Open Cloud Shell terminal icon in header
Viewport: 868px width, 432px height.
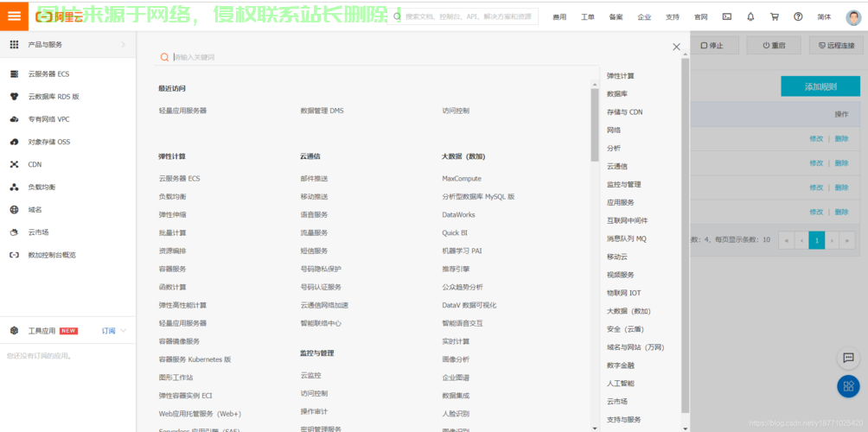727,16
